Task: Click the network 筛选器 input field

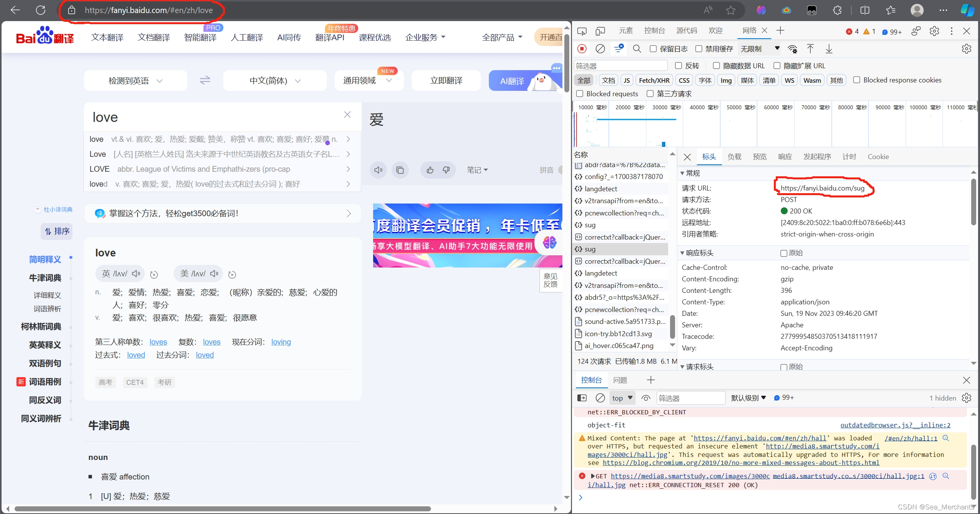Action: pos(621,66)
